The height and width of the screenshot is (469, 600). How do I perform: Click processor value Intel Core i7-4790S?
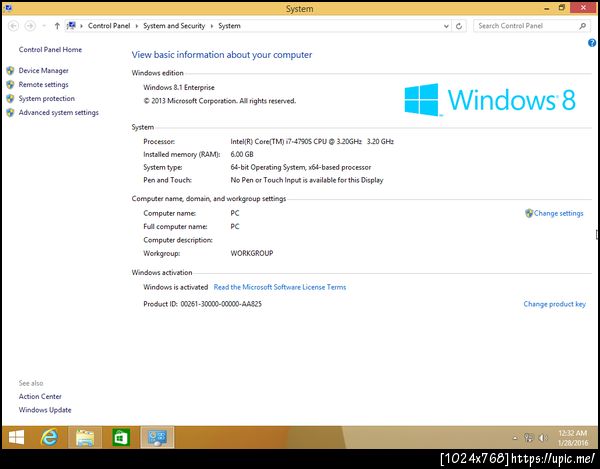tap(312, 141)
